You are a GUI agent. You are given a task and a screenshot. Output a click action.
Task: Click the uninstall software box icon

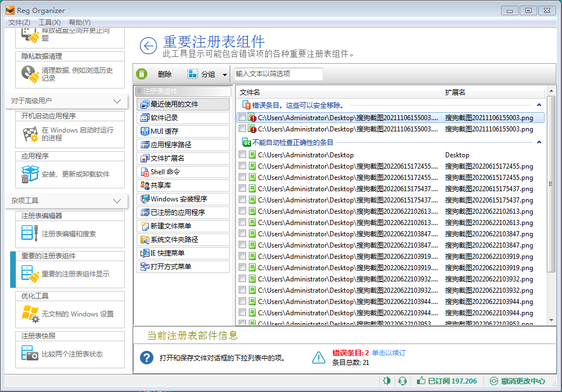click(29, 174)
